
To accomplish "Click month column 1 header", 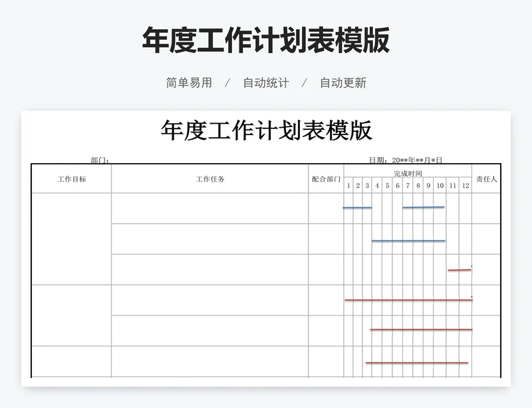I will [x=348, y=186].
